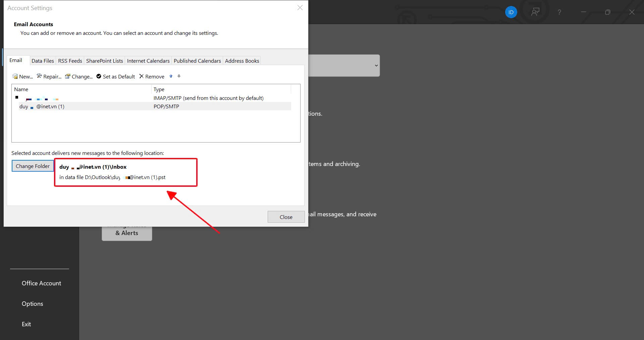644x340 pixels.
Task: Select the POP/SMTP inet.vn account row
Action: click(151, 106)
